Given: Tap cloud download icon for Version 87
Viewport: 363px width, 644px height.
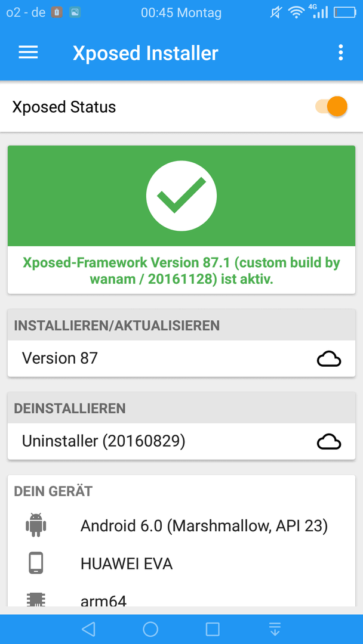Looking at the screenshot, I should click(329, 359).
